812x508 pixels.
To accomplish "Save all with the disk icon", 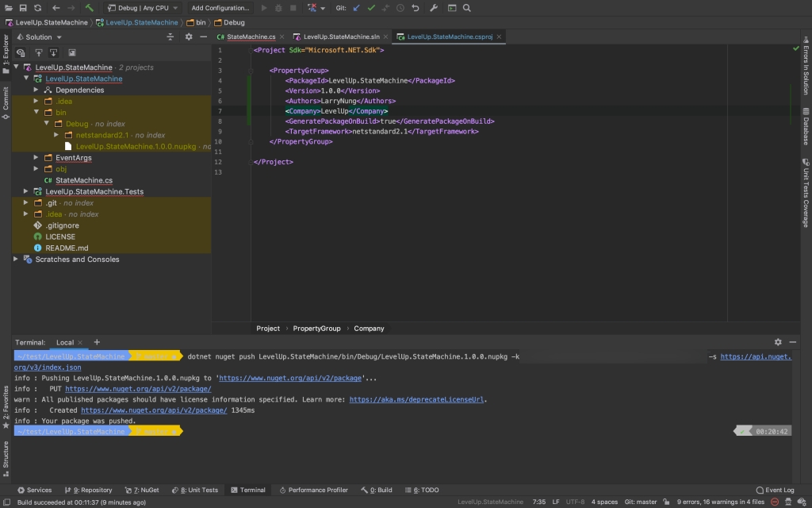I will (x=23, y=8).
